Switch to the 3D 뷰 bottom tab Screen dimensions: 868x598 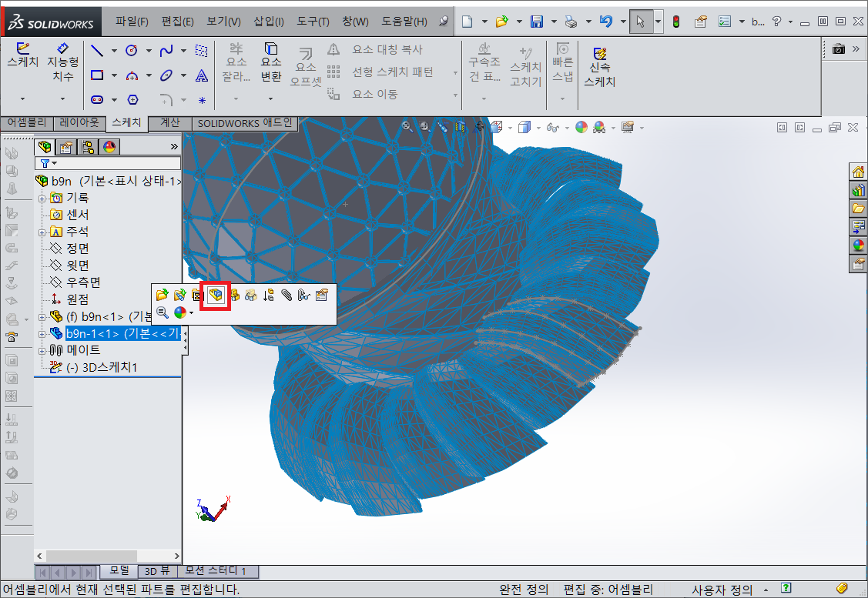coord(157,571)
